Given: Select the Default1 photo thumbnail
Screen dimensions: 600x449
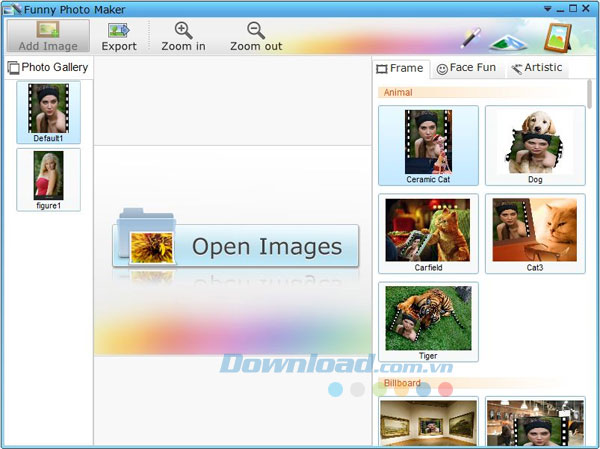Looking at the screenshot, I should [x=49, y=113].
